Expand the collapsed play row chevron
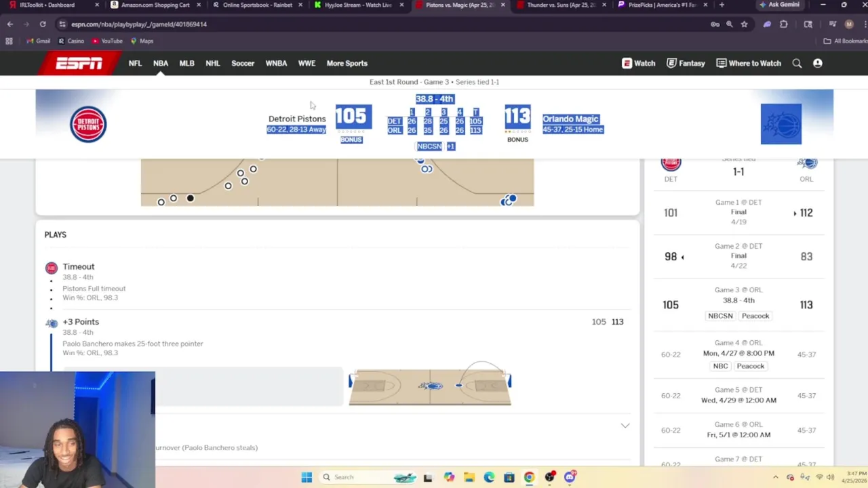This screenshot has height=488, width=868. 625,426
